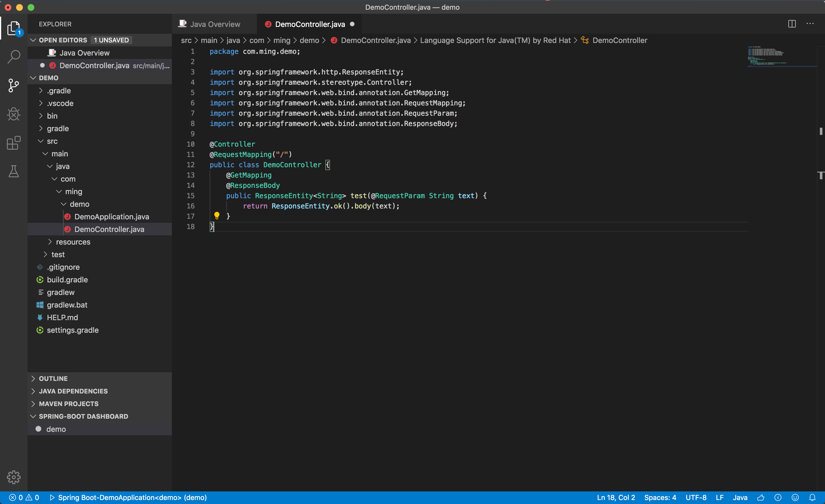Click Java Overview tab coffee cup icon

[182, 24]
